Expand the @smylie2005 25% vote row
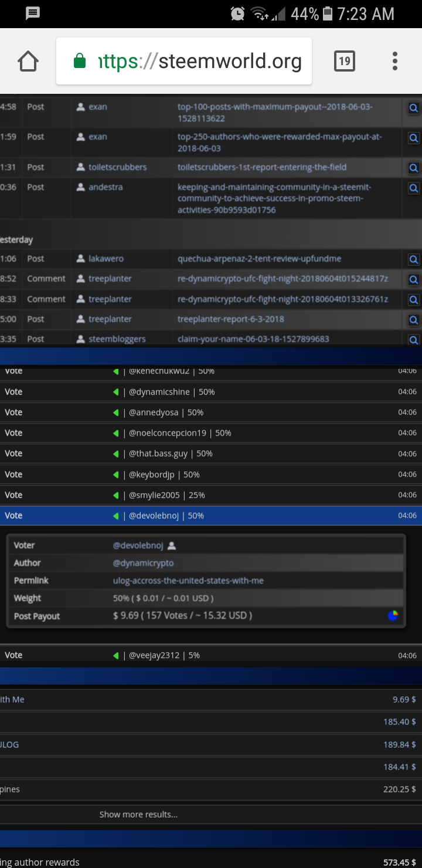 (x=211, y=495)
